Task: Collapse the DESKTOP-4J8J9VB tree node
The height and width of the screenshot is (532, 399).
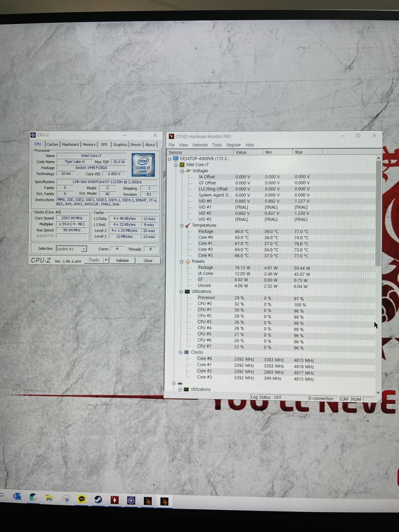Action: pos(169,159)
